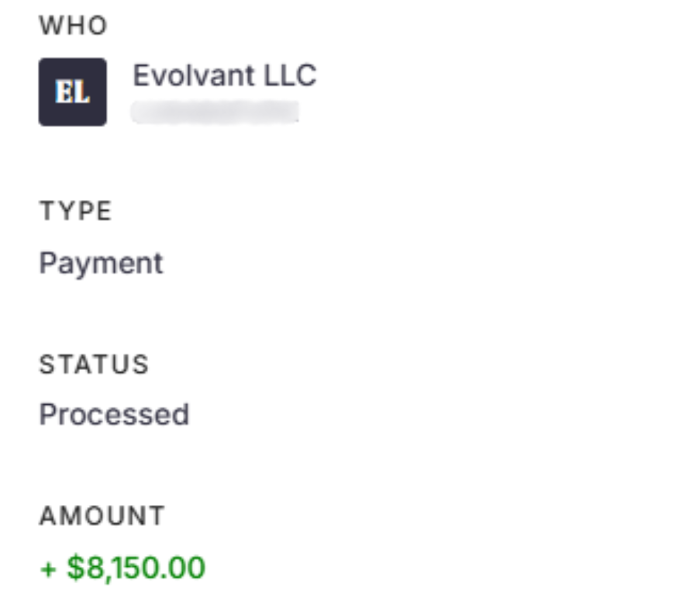Click the .00 cents of the amount

click(186, 568)
